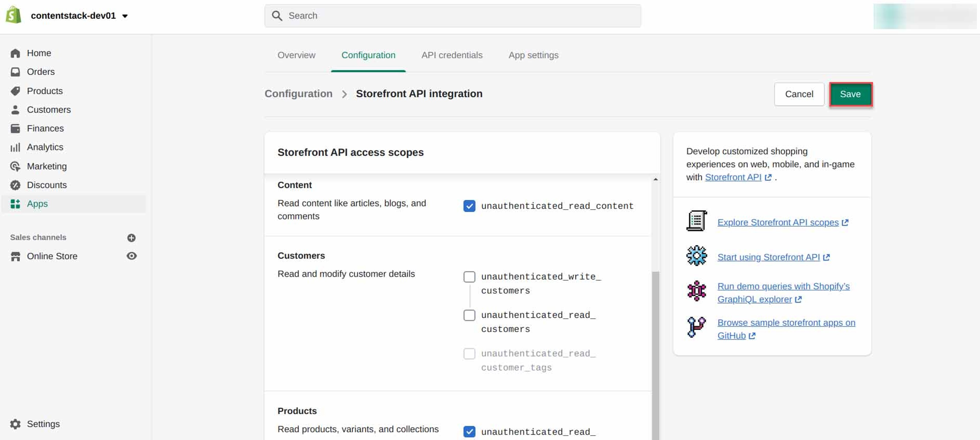Open Start using Storefront API link

pyautogui.click(x=773, y=257)
